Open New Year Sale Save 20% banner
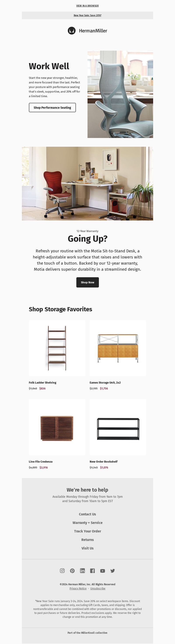 (x=87, y=15)
